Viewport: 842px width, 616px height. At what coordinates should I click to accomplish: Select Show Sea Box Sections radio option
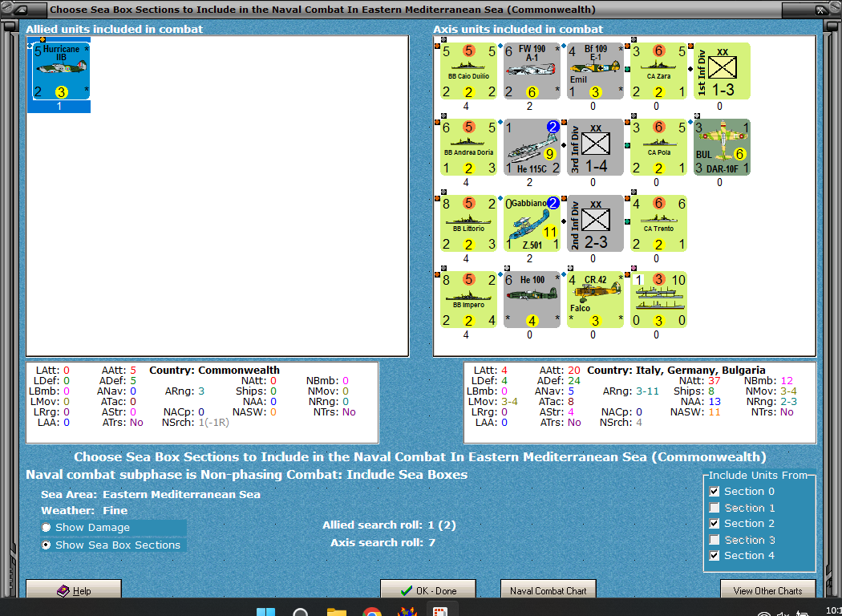pos(47,545)
